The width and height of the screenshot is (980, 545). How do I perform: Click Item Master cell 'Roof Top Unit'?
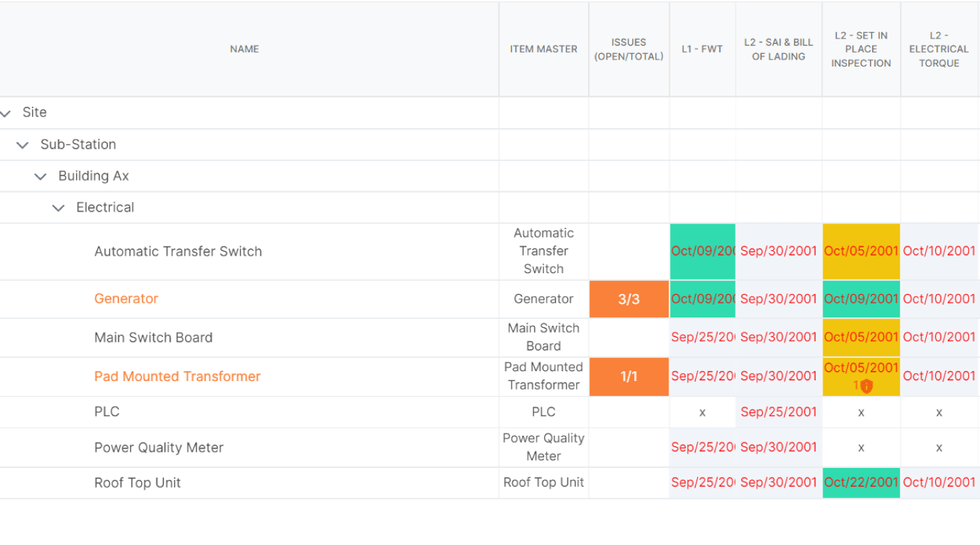pos(543,483)
